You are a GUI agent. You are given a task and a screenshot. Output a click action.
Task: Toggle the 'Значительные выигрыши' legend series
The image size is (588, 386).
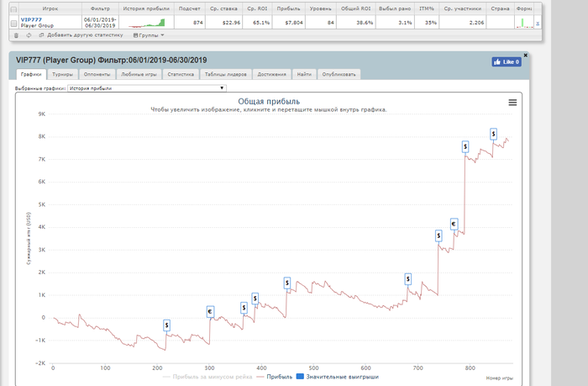[338, 377]
